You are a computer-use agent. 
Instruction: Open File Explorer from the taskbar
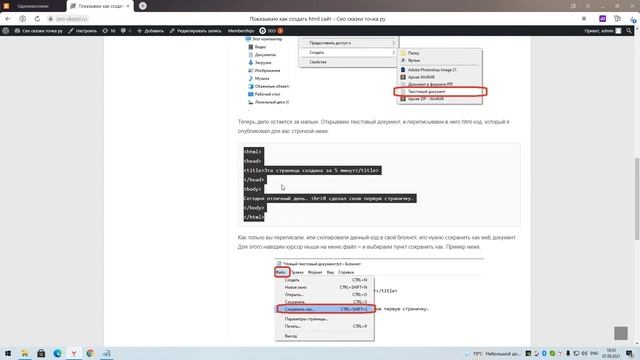tap(24, 353)
